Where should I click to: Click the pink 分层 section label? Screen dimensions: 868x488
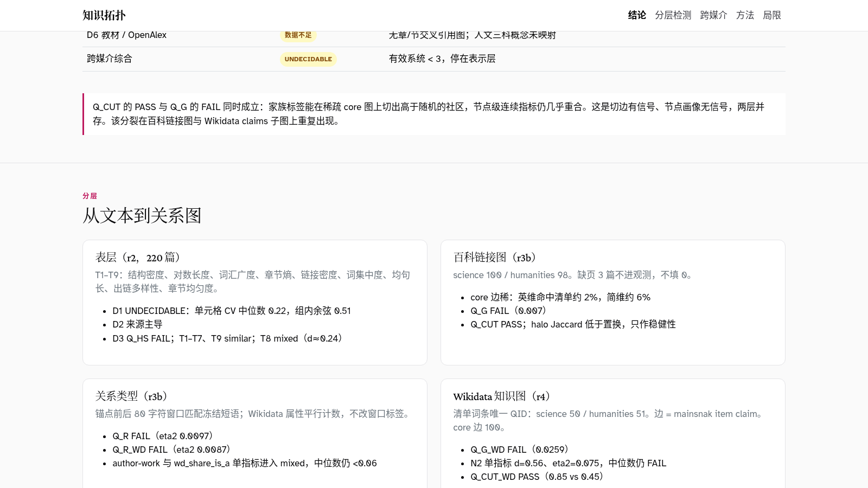point(90,196)
